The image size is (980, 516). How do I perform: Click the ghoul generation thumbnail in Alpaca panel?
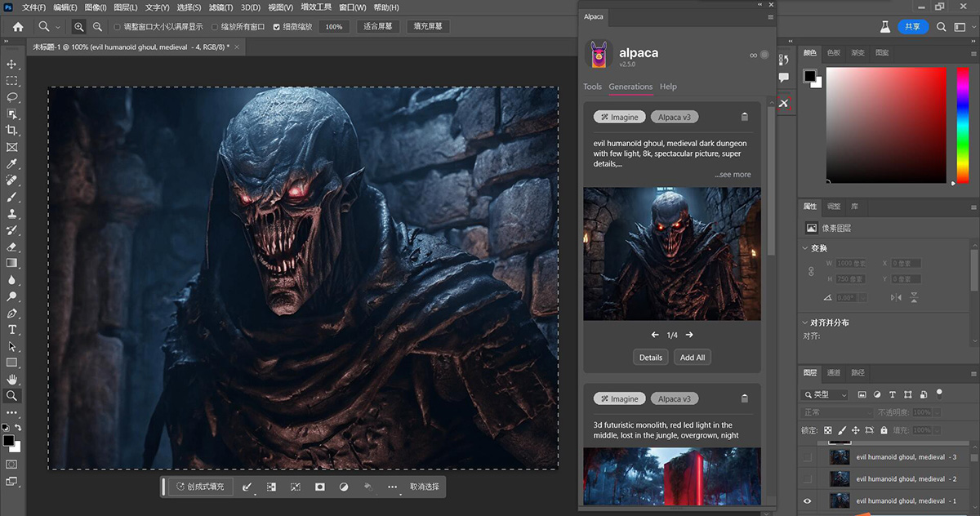coord(671,254)
